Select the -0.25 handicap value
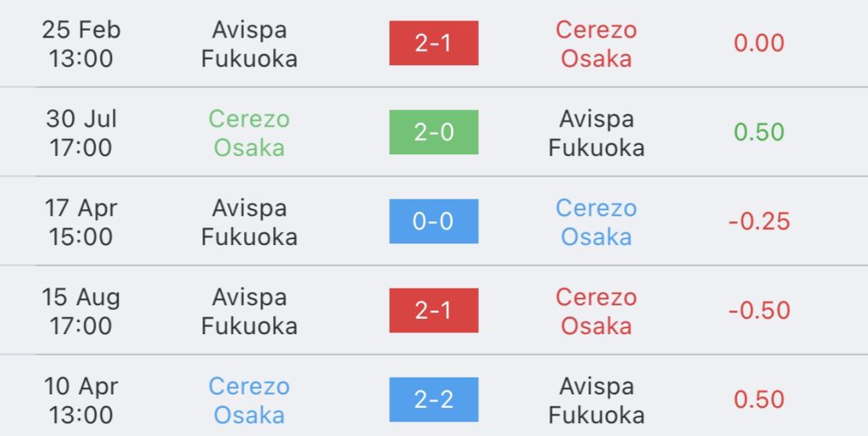Screen dimensions: 868x436 tap(759, 221)
